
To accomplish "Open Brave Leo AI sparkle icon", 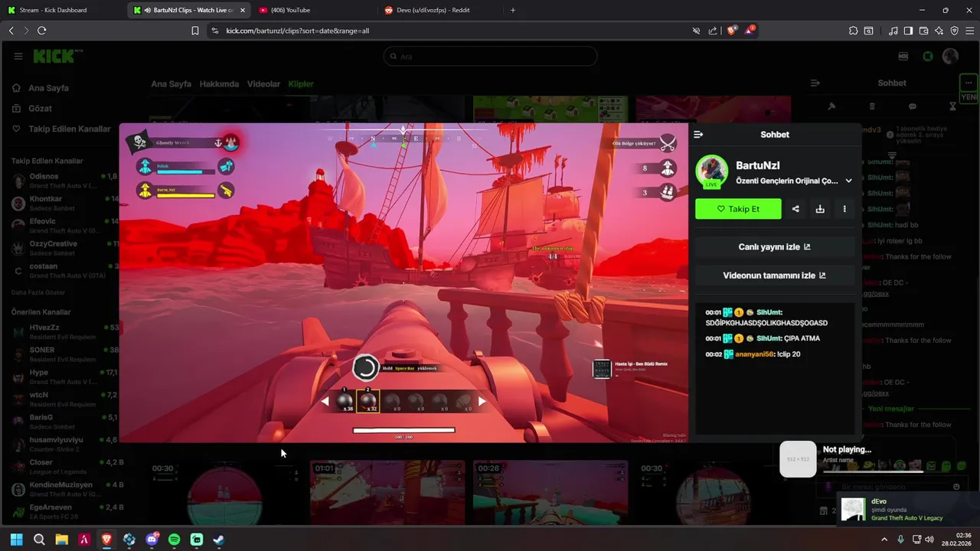I will (939, 31).
